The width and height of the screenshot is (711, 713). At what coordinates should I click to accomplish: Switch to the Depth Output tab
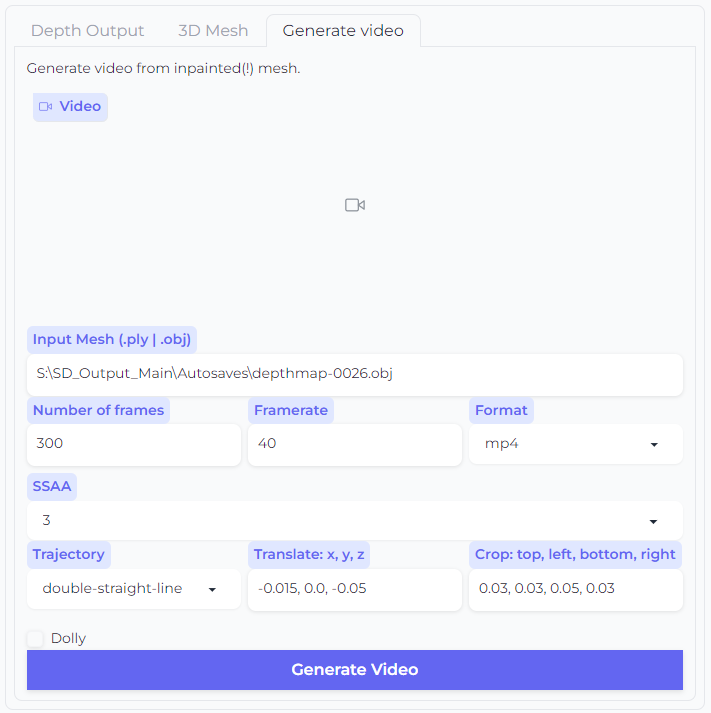click(87, 30)
